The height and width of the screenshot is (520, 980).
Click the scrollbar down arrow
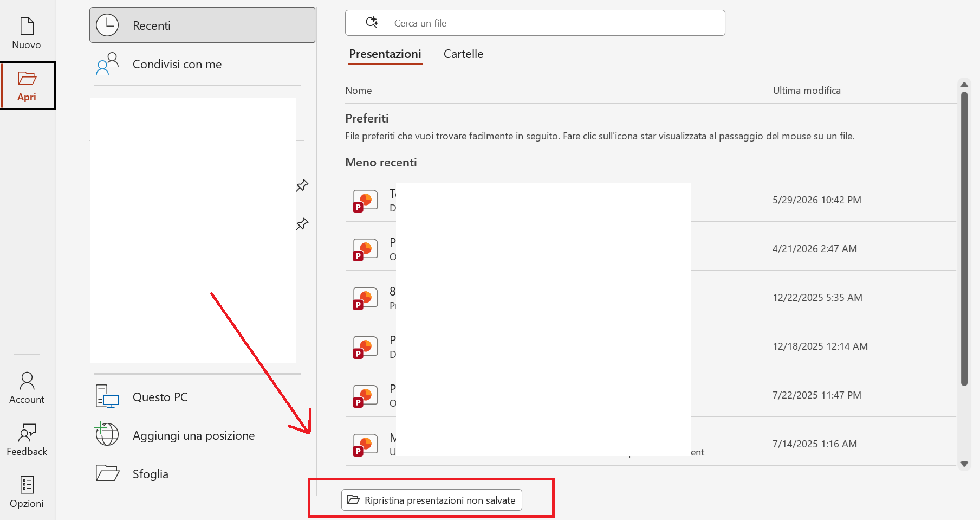[x=964, y=464]
